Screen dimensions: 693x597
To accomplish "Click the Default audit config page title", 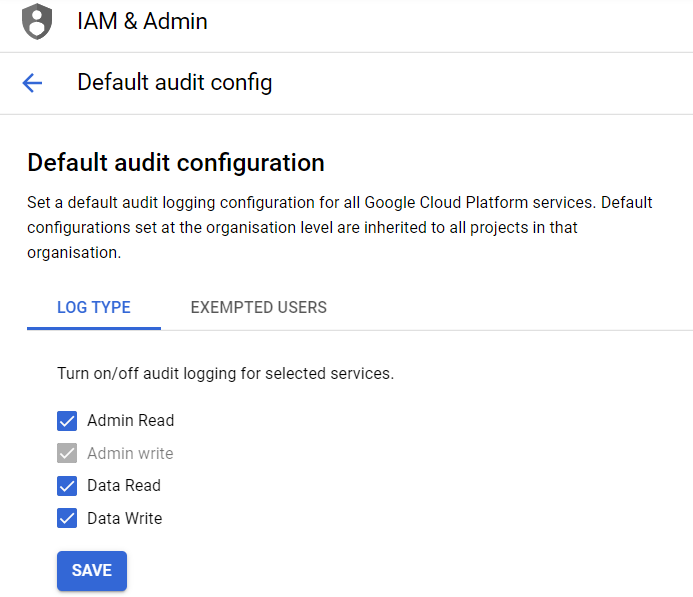I will (174, 82).
